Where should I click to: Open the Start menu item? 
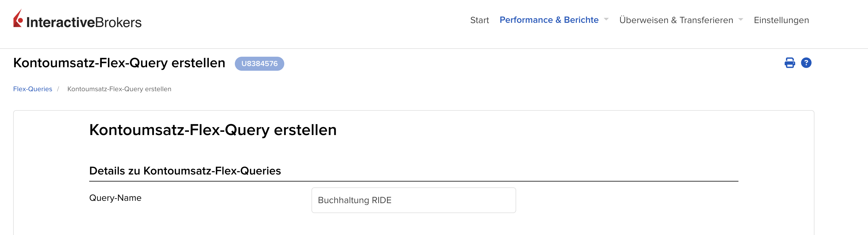(479, 20)
